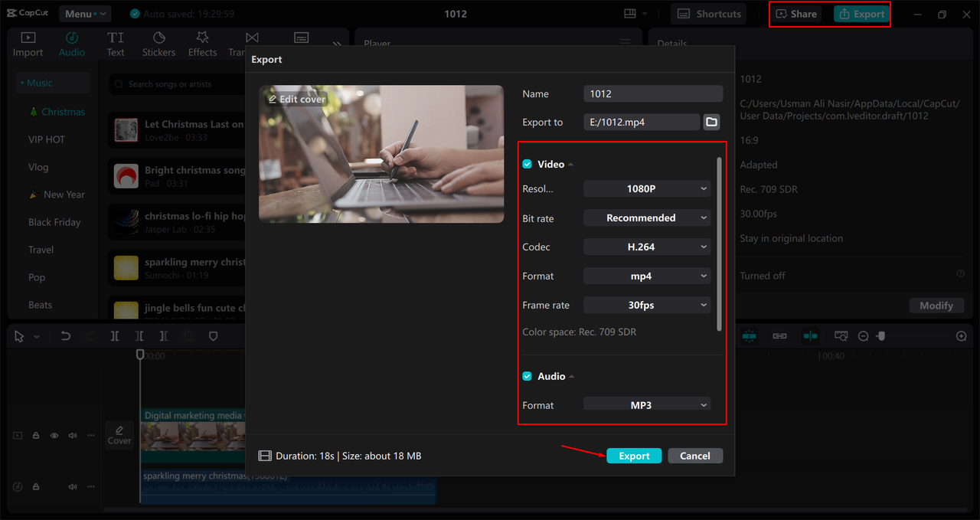
Task: Open more options for the video track
Action: [91, 436]
